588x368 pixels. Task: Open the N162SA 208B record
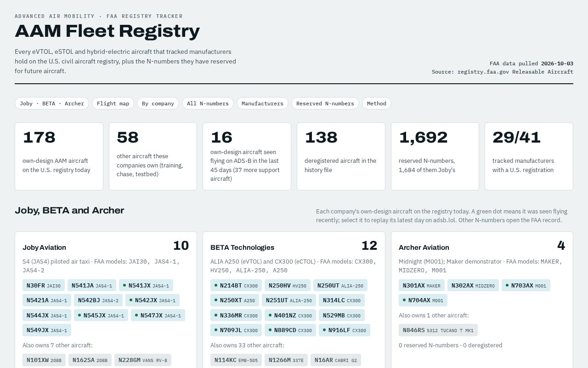pos(90,360)
